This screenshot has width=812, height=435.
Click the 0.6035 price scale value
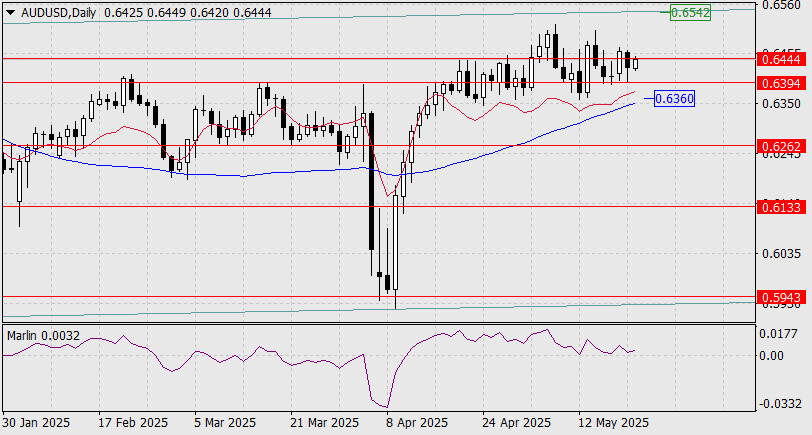coord(780,254)
